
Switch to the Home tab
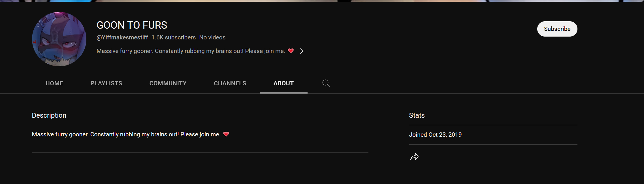(x=54, y=83)
